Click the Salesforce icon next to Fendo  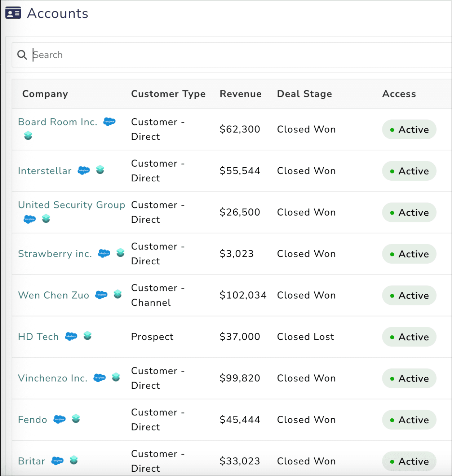tap(59, 419)
